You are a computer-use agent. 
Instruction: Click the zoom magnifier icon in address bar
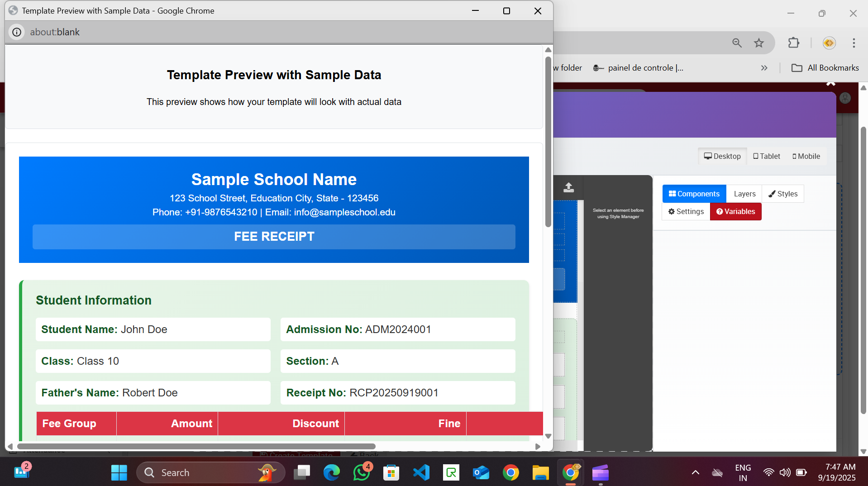pos(737,43)
